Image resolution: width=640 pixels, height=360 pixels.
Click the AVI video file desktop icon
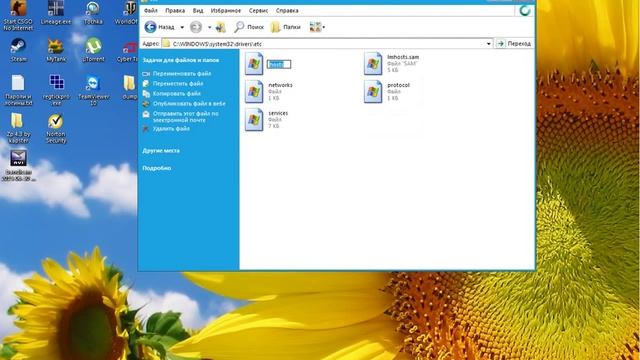pos(18,165)
